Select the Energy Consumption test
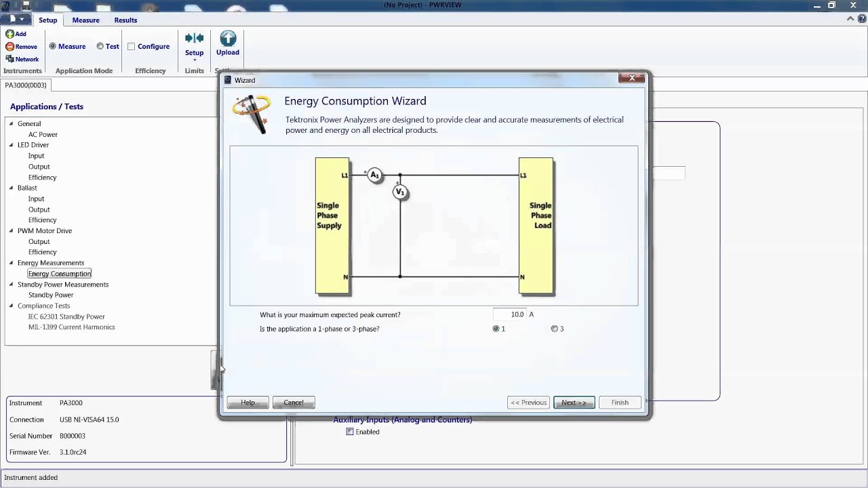This screenshot has width=868, height=488. coord(60,274)
